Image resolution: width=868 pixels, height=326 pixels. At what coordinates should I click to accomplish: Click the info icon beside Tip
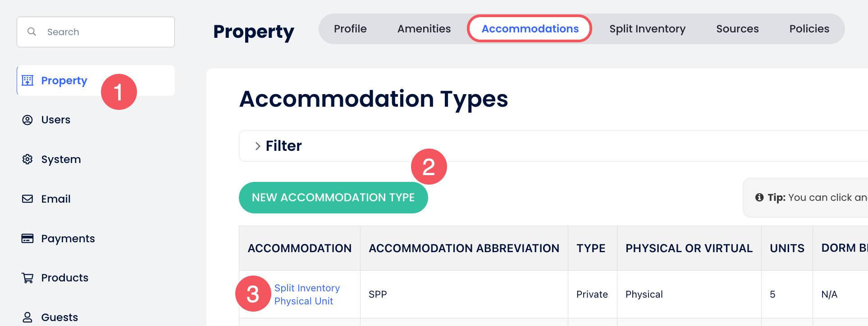[x=759, y=197]
